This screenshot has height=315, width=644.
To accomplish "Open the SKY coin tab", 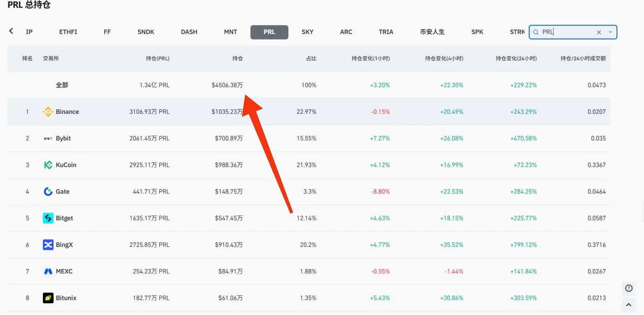I will click(x=307, y=32).
